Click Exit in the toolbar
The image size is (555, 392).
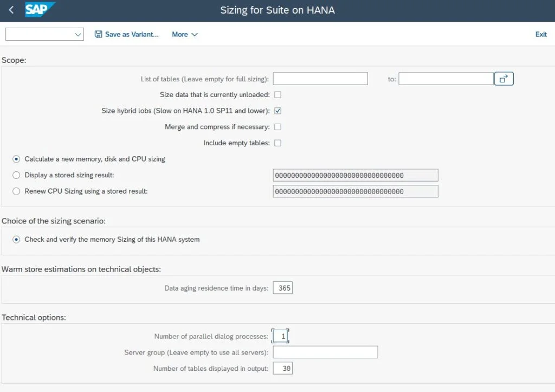[x=541, y=34]
